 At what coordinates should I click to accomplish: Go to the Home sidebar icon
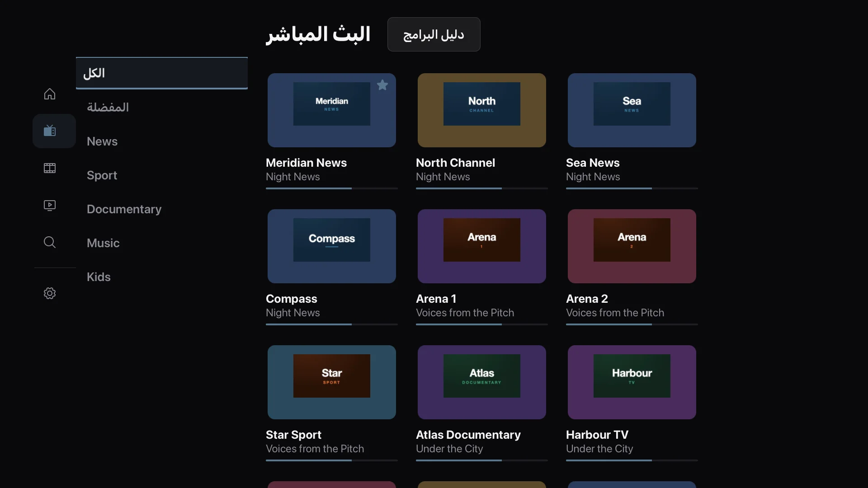50,94
